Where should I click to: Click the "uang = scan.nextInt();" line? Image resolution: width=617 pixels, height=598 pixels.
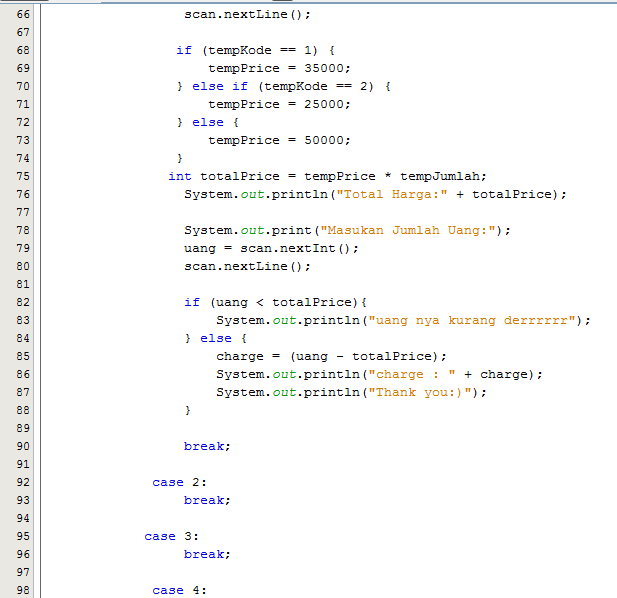click(271, 249)
